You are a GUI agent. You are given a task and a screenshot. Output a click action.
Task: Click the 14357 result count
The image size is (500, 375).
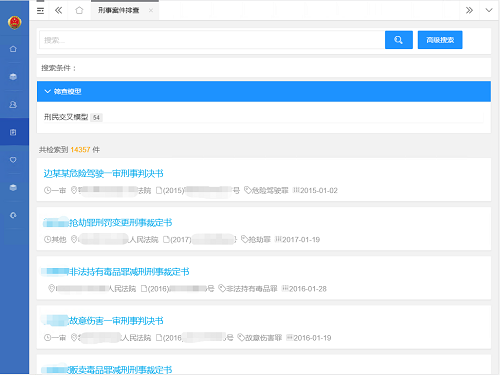[x=80, y=150]
